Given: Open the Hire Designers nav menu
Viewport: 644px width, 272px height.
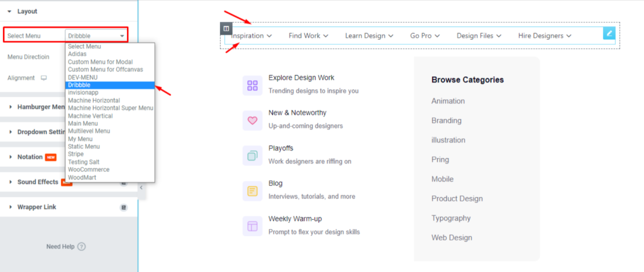Looking at the screenshot, I should click(544, 36).
